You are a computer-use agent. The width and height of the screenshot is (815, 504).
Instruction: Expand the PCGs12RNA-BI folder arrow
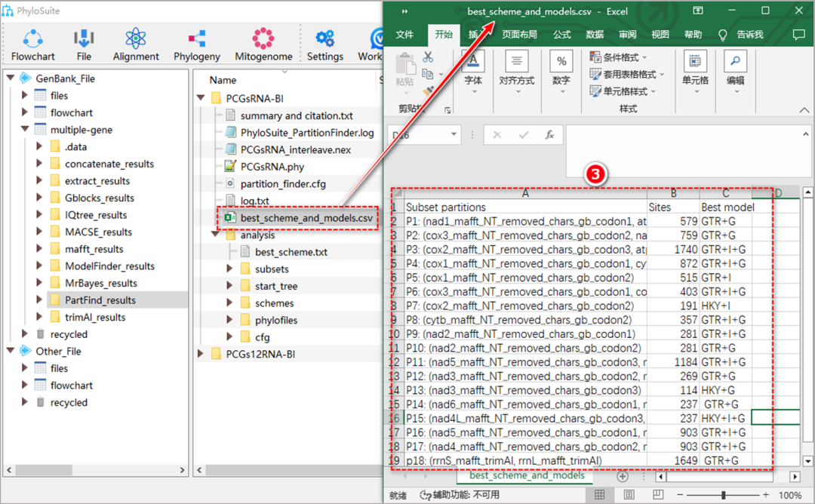tap(201, 354)
